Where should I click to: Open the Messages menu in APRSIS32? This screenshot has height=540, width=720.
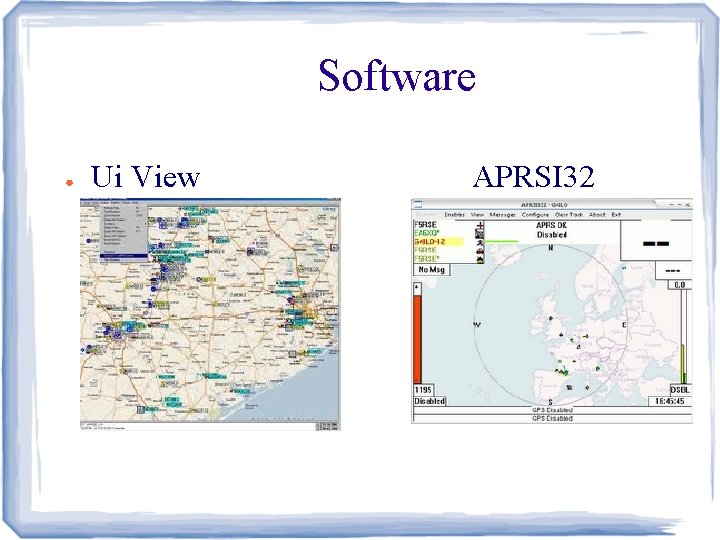pyautogui.click(x=502, y=214)
